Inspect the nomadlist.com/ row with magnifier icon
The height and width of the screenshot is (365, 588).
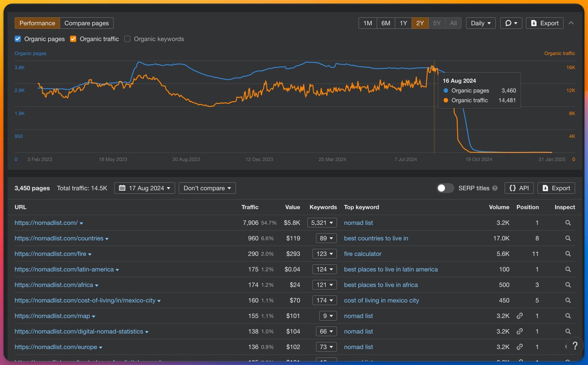click(x=568, y=223)
